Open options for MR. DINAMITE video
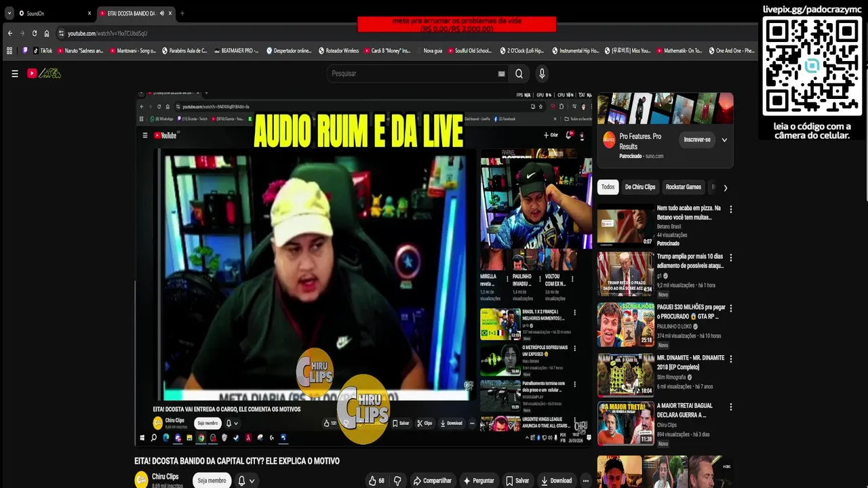The width and height of the screenshot is (868, 488). click(730, 359)
